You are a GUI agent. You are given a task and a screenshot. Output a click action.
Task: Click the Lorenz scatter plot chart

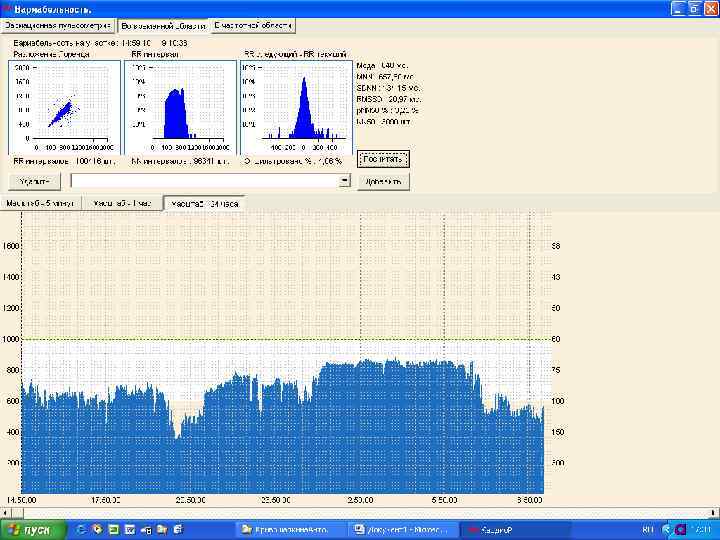click(x=64, y=107)
